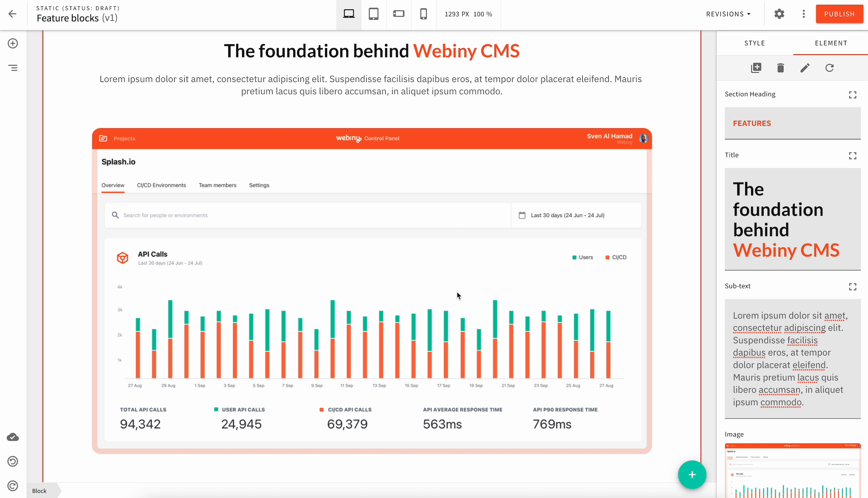Click the back arrow icon
The width and height of the screenshot is (868, 498).
coord(12,14)
